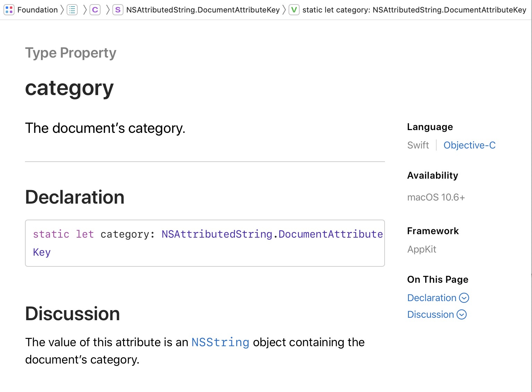Jump to Discussion from On This Page
This screenshot has height=392, width=532.
430,315
